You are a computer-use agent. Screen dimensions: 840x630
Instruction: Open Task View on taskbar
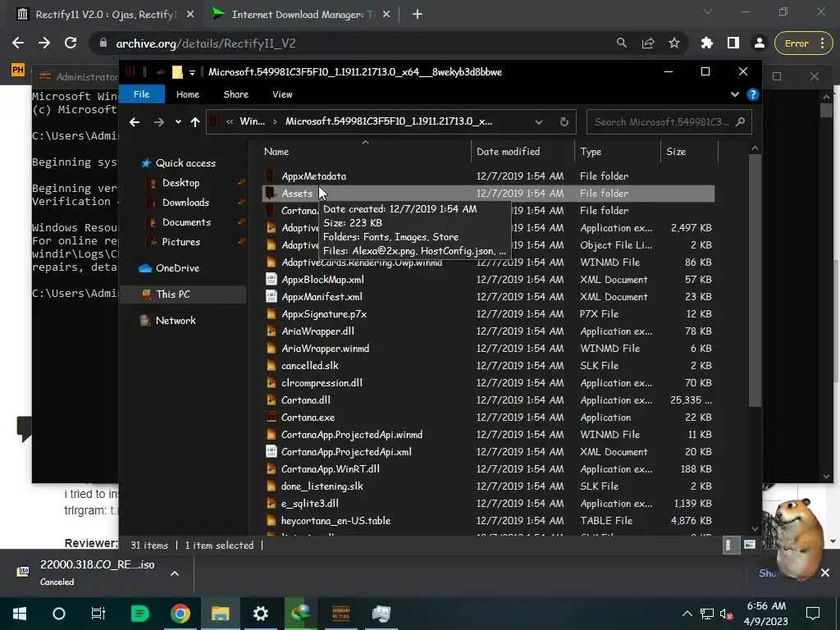pyautogui.click(x=98, y=614)
